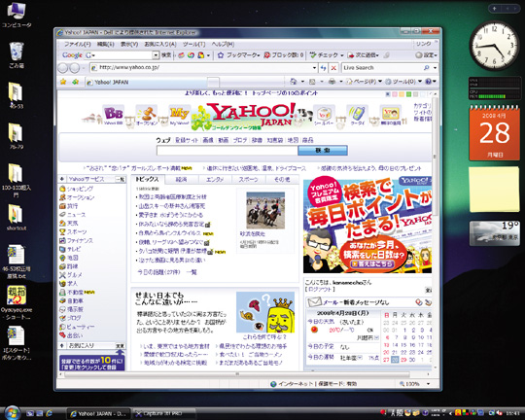This screenshot has width=525, height=420.
Task: Select the 46-53 folder on desktop
Action: [x=16, y=95]
